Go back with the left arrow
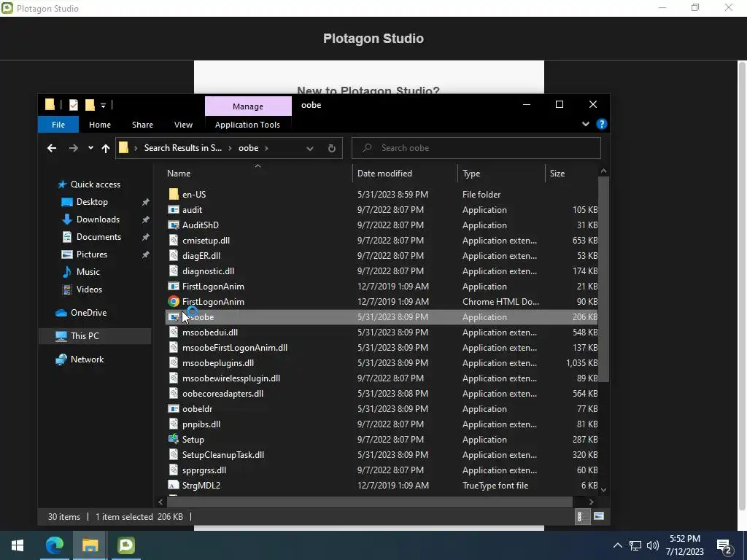The image size is (747, 560). pos(52,148)
